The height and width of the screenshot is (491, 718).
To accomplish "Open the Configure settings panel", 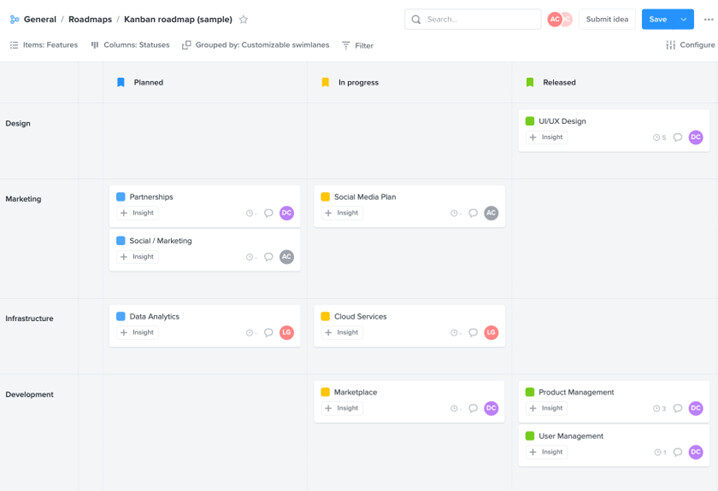I will click(690, 45).
